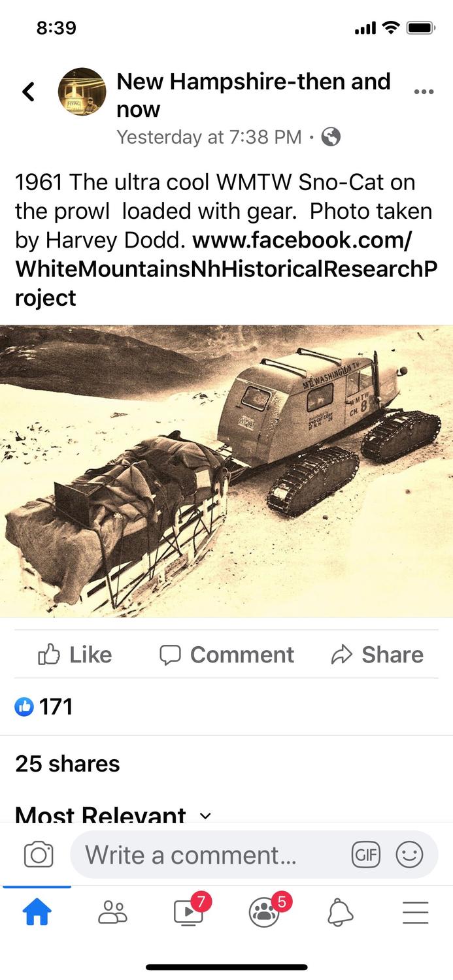Tap the back arrow icon
This screenshot has height=980, width=453.
pyautogui.click(x=28, y=92)
